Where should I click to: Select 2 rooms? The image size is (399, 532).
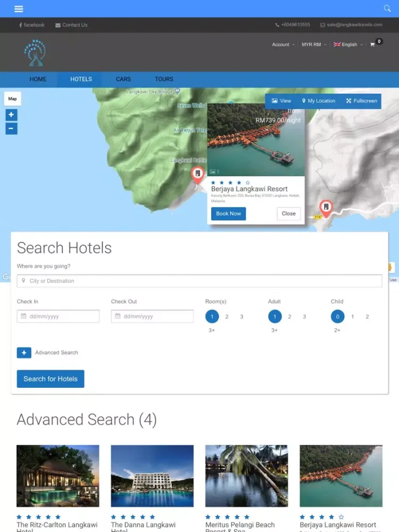click(x=227, y=317)
